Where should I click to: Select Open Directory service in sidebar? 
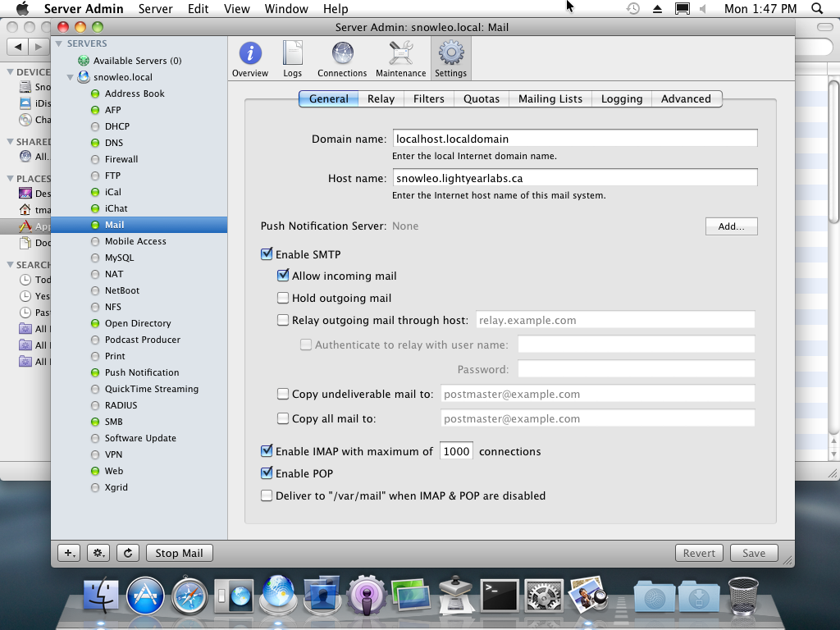[138, 323]
